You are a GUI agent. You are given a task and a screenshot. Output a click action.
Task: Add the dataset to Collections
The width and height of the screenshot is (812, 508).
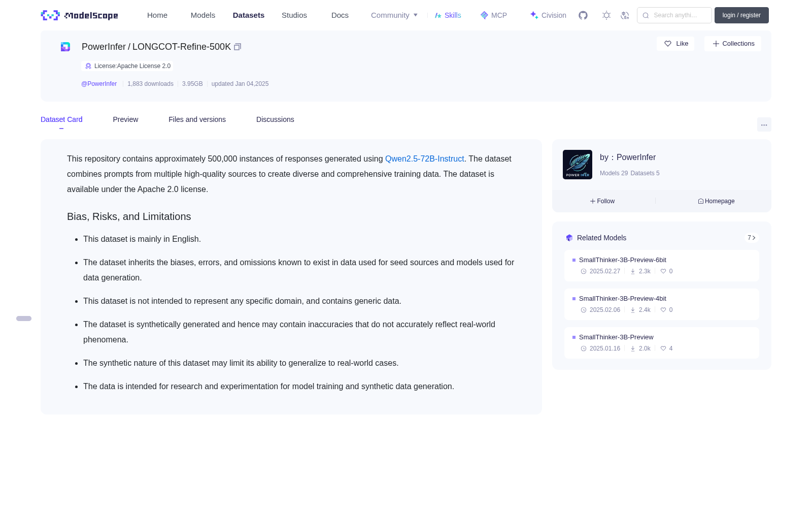point(733,44)
